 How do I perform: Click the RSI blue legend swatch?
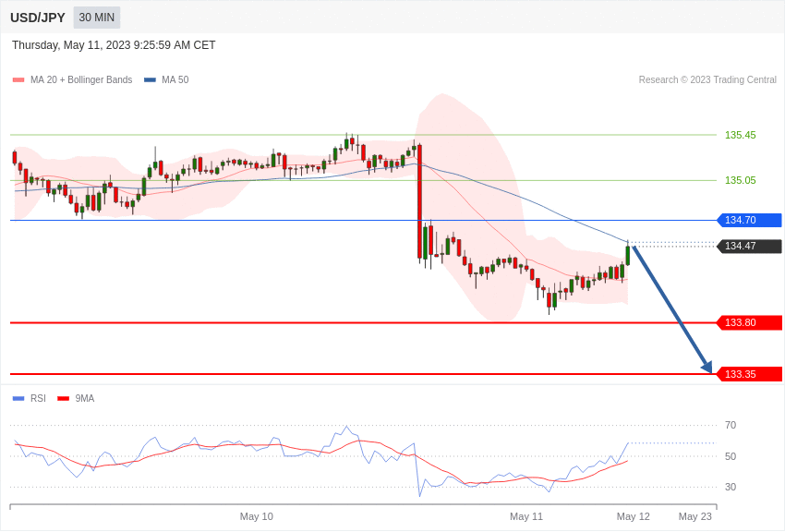18,398
